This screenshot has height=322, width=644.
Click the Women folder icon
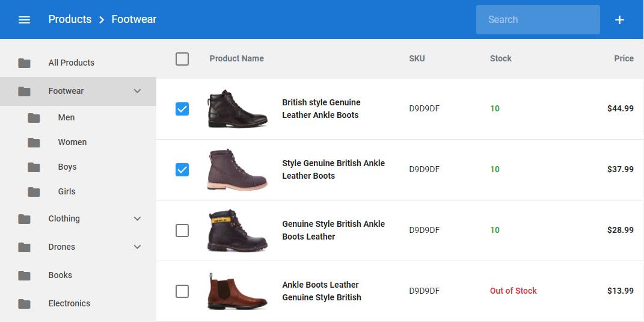pyautogui.click(x=34, y=143)
